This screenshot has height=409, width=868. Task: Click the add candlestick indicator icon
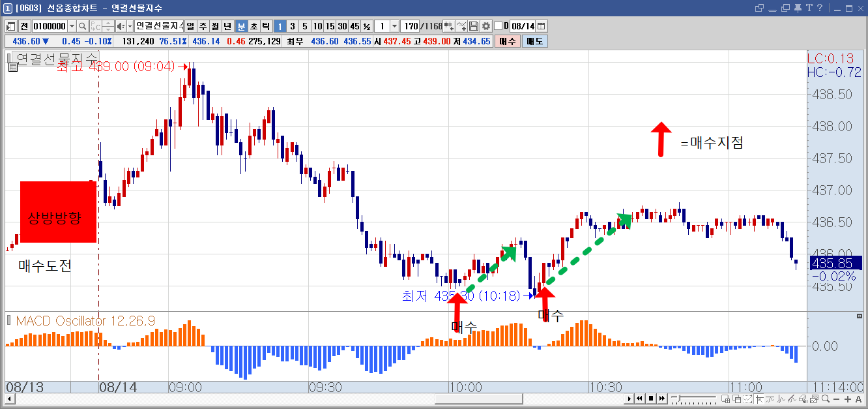(x=449, y=26)
